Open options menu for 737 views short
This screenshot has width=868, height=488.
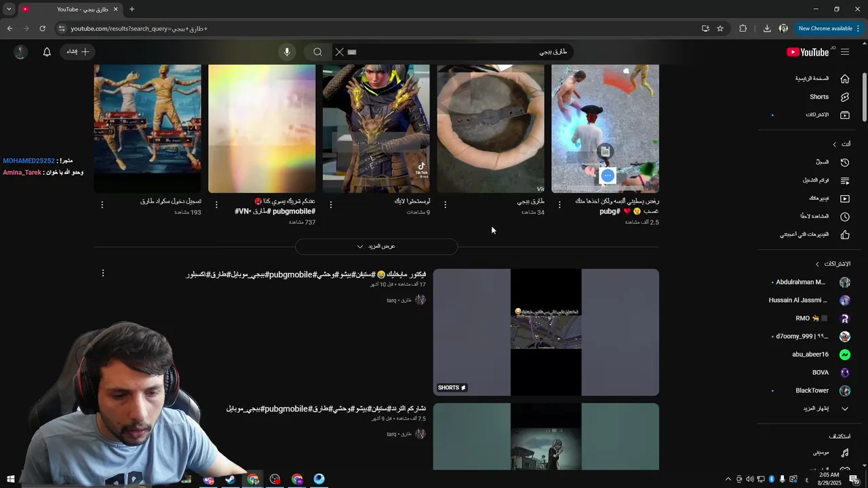point(216,205)
